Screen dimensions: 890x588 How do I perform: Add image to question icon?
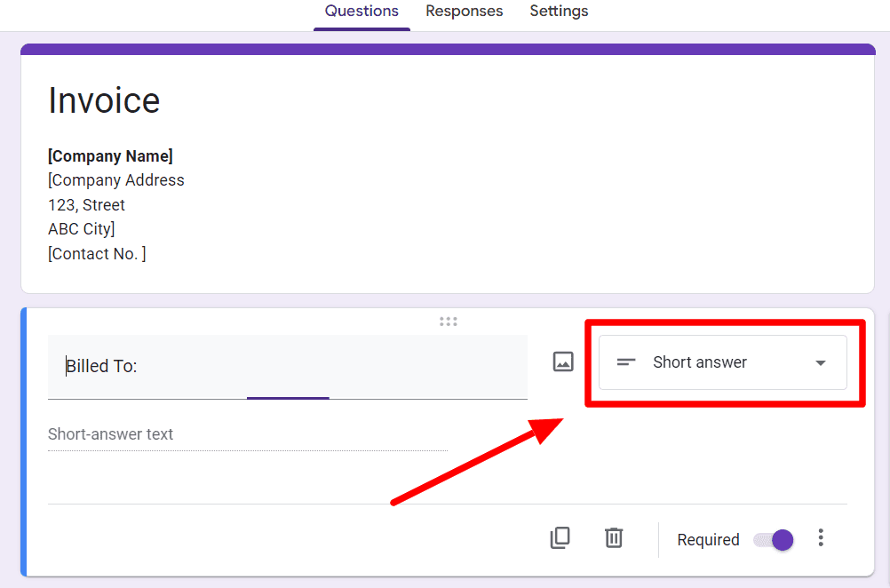(563, 362)
